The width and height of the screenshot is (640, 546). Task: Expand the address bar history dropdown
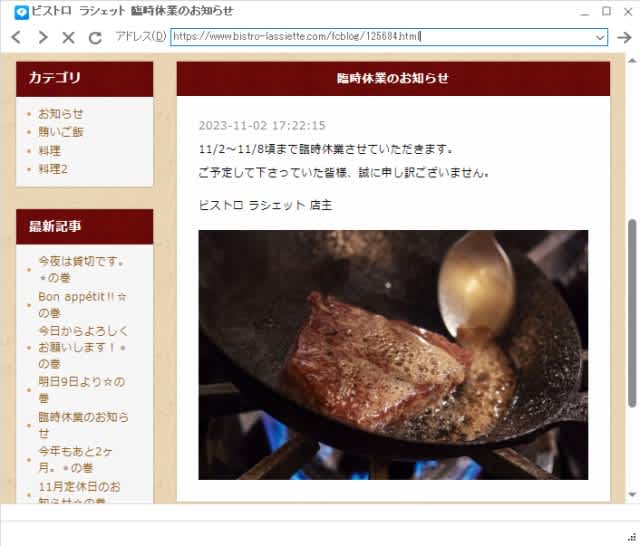tap(600, 38)
